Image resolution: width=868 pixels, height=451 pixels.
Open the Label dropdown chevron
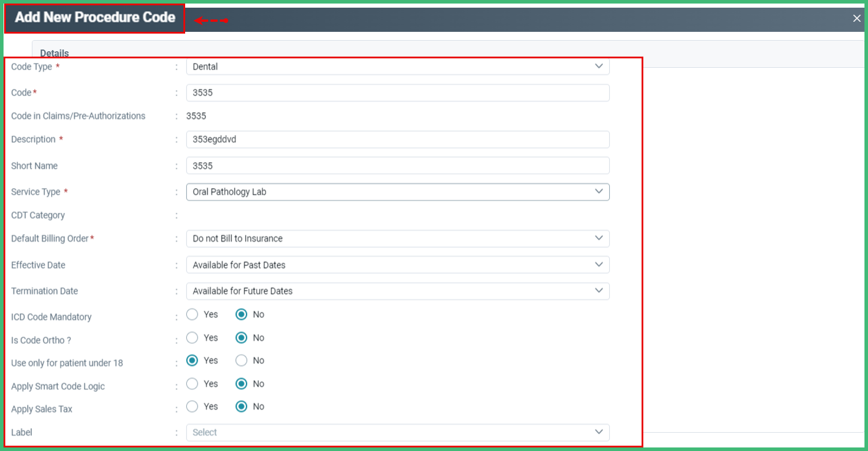600,432
